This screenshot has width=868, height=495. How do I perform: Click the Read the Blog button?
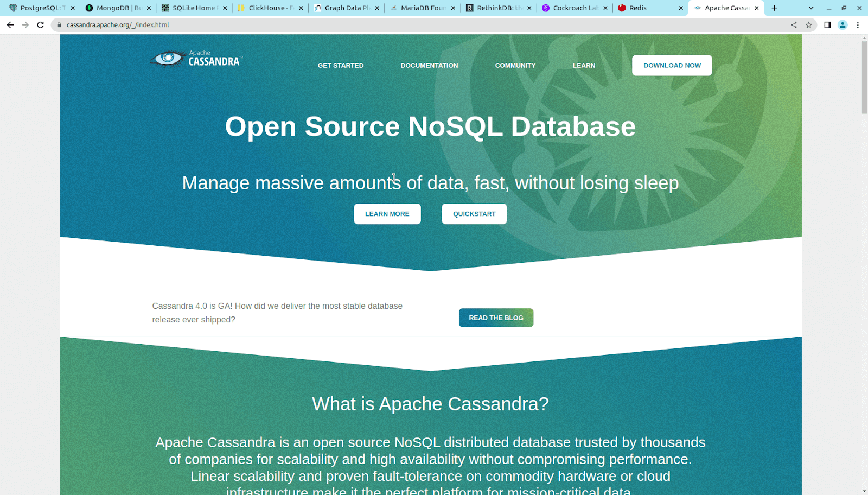tap(496, 318)
